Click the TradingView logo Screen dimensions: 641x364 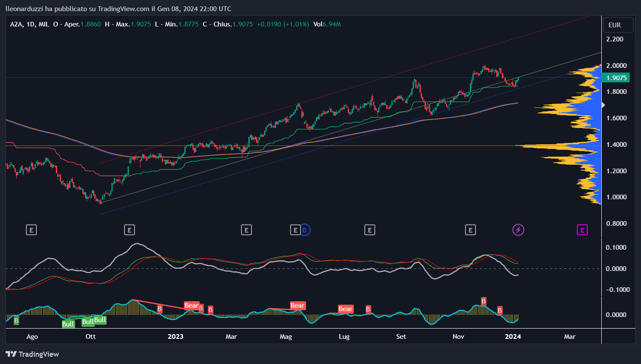pos(32,354)
